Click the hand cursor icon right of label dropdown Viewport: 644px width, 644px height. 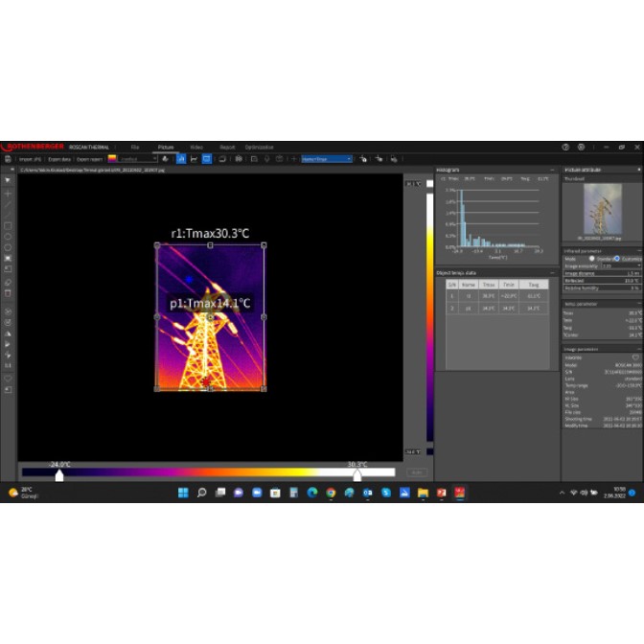tap(363, 159)
